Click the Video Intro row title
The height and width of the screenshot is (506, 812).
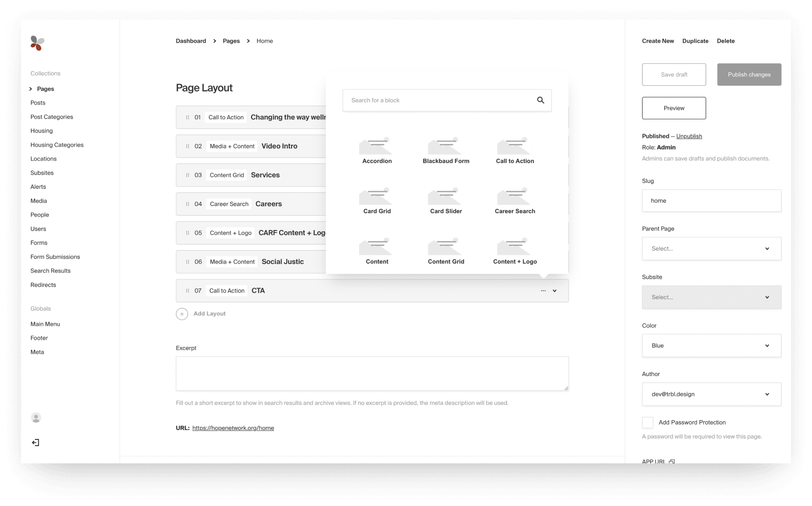tap(280, 146)
